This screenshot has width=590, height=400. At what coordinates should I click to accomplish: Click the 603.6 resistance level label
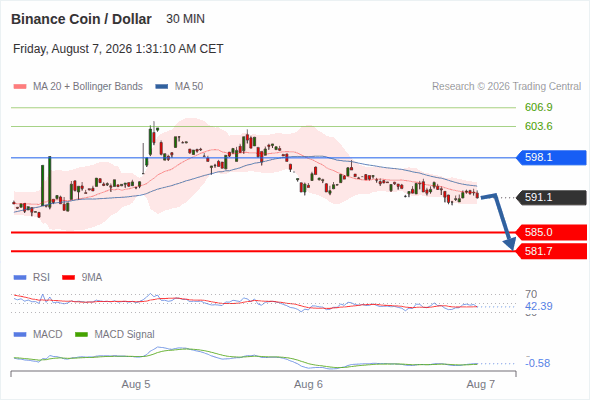pyautogui.click(x=539, y=126)
